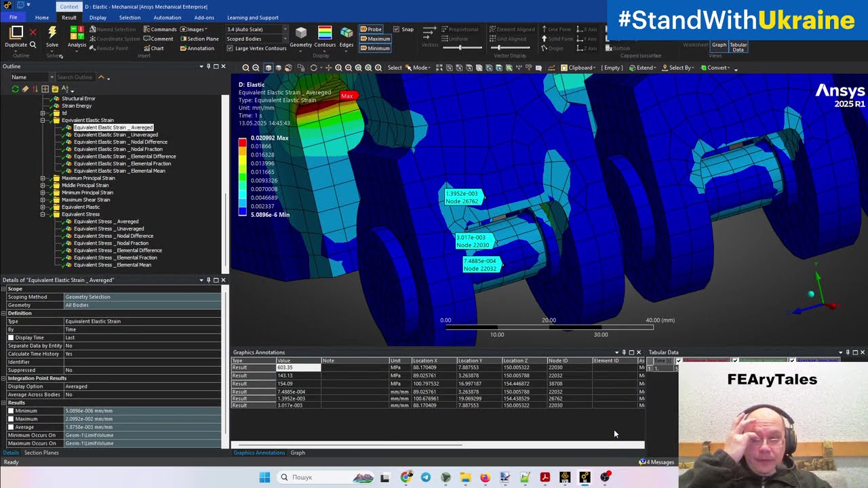Click the sort A-Z icon in Outline
Image resolution: width=868 pixels, height=488 pixels.
click(66, 89)
